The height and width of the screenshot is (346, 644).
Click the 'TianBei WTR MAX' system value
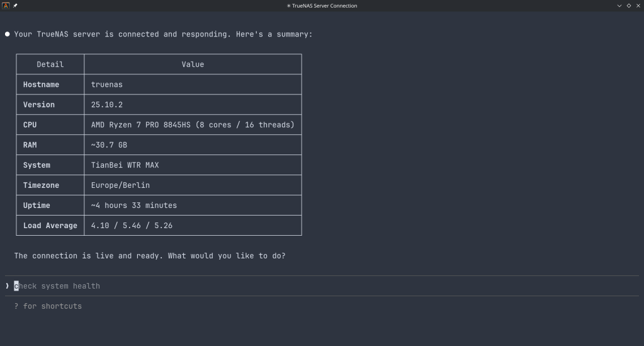click(125, 165)
